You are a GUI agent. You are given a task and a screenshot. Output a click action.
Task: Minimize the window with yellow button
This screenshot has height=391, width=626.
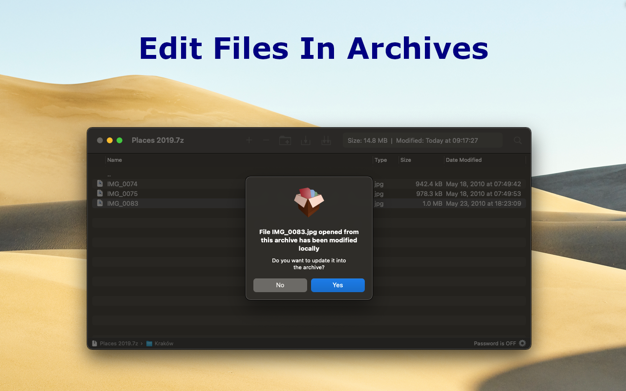109,140
